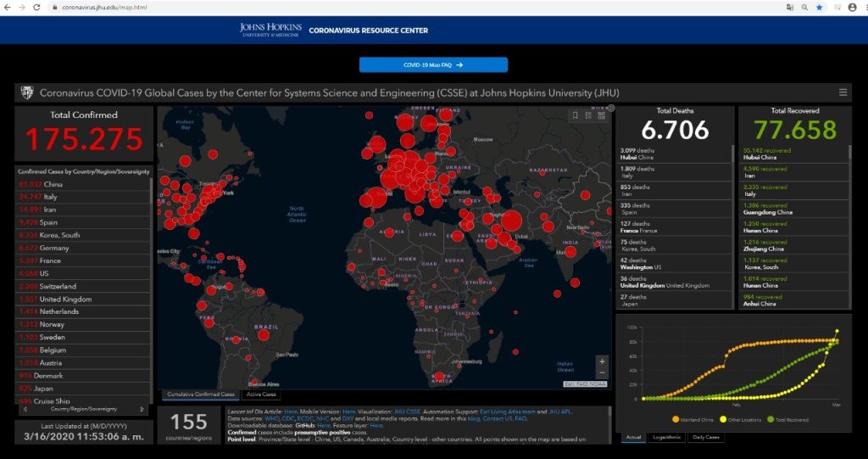868x459 pixels.
Task: Bookmark page with the star icon
Action: (819, 7)
